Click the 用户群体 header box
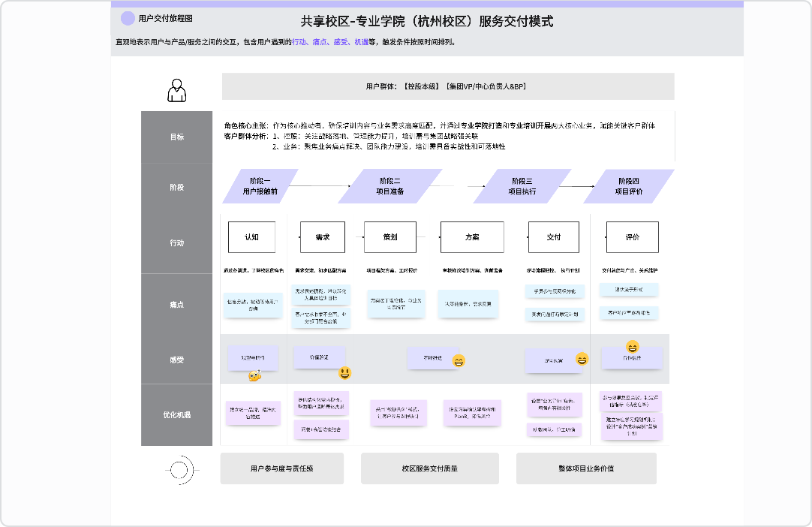This screenshot has width=812, height=527. pyautogui.click(x=448, y=86)
